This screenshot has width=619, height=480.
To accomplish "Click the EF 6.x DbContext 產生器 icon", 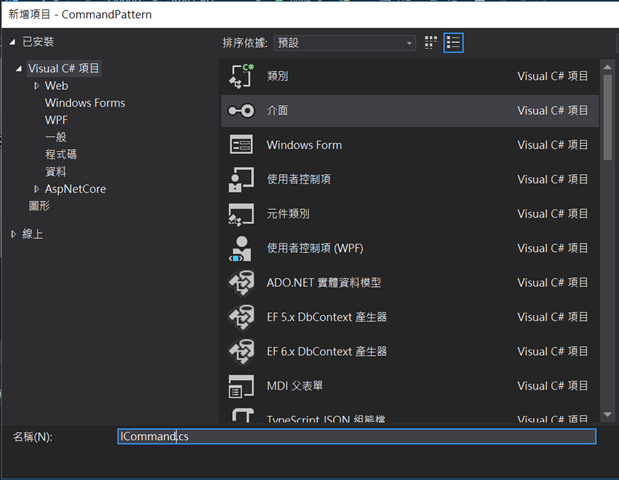I will (x=241, y=351).
